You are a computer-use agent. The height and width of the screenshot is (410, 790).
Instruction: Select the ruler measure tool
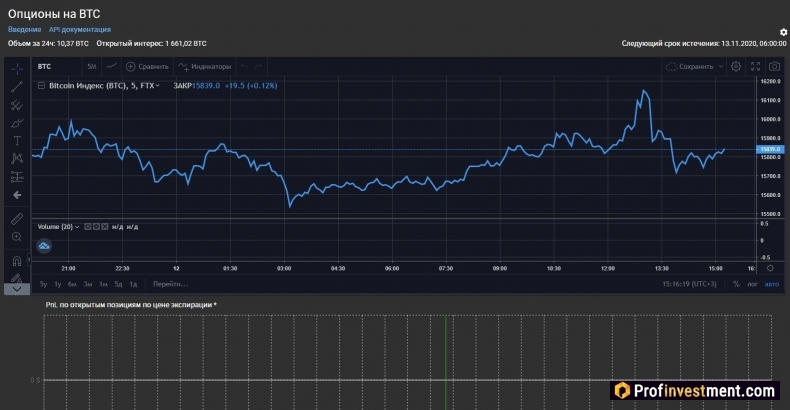(x=17, y=219)
